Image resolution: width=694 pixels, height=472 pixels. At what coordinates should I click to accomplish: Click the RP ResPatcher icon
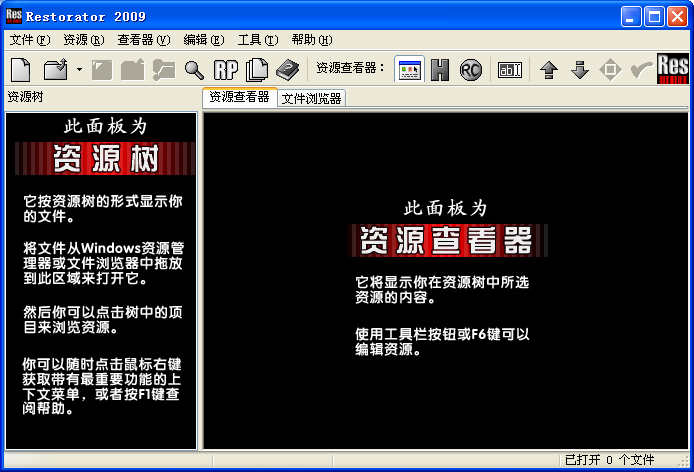tap(226, 70)
